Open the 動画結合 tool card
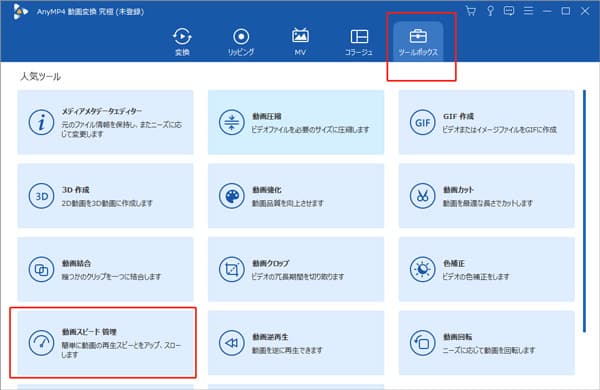This screenshot has height=390, width=600. click(106, 269)
